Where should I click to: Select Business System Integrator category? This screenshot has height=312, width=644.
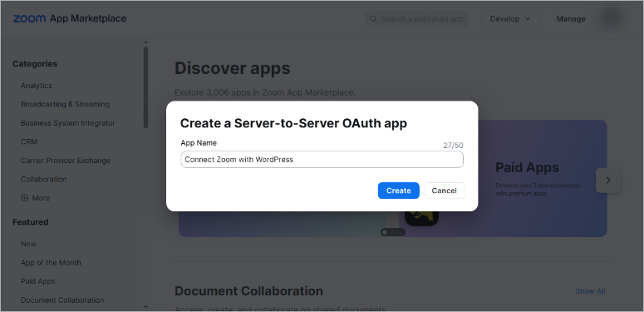point(68,123)
